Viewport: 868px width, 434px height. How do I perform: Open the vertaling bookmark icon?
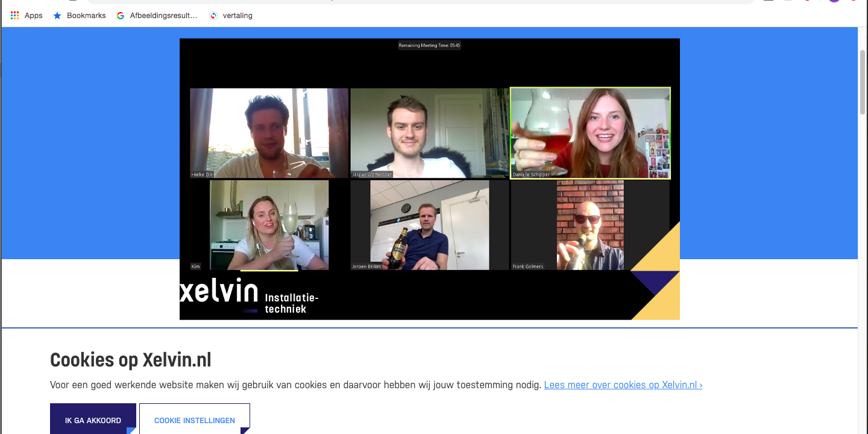pyautogui.click(x=213, y=16)
